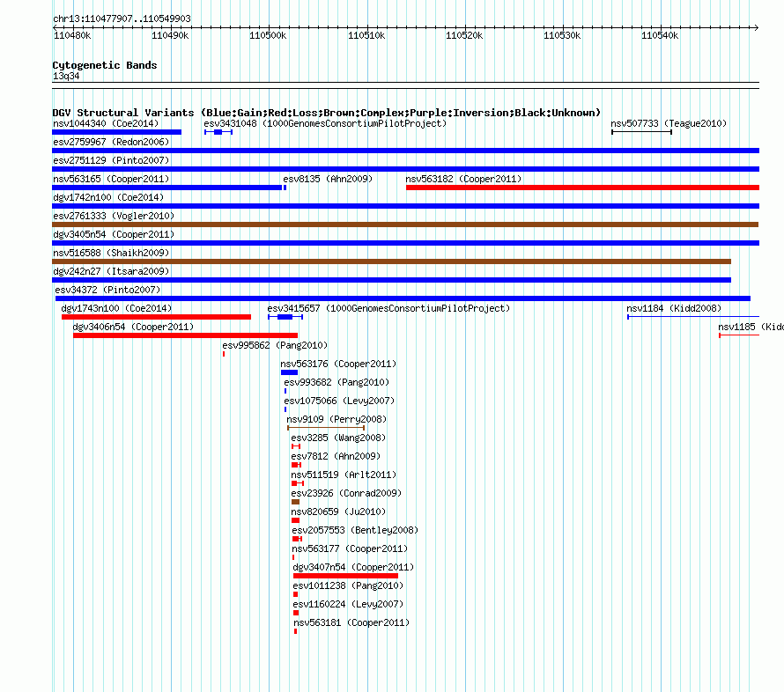This screenshot has width=784, height=692.
Task: Select the esv993682 (Pang2010) label
Action: [337, 382]
